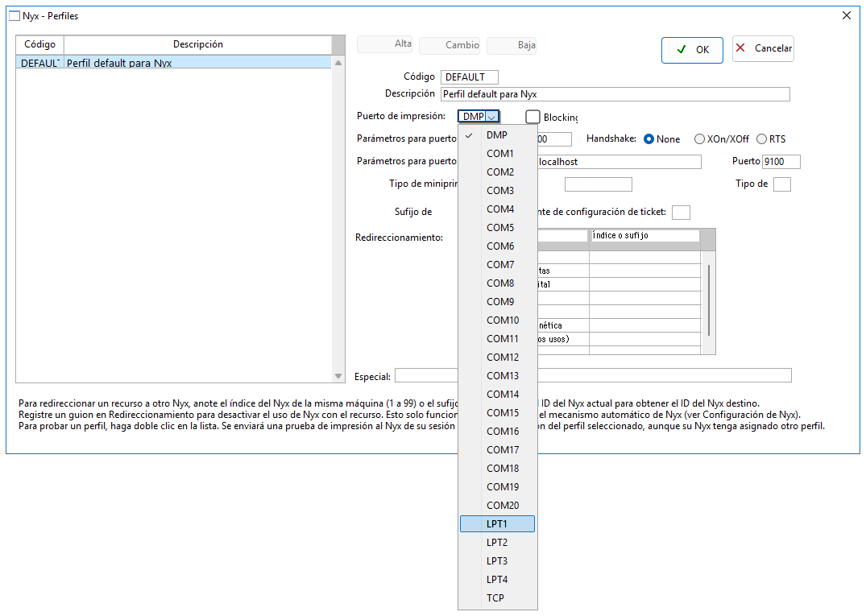
Task: Focus the Puerto field showing 9100
Action: click(781, 162)
